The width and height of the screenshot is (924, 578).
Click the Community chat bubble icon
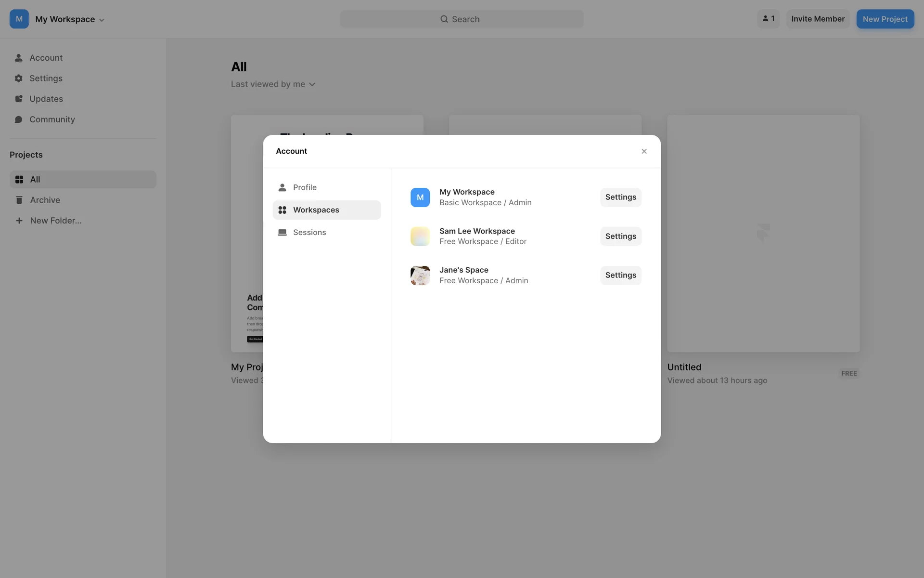(19, 119)
